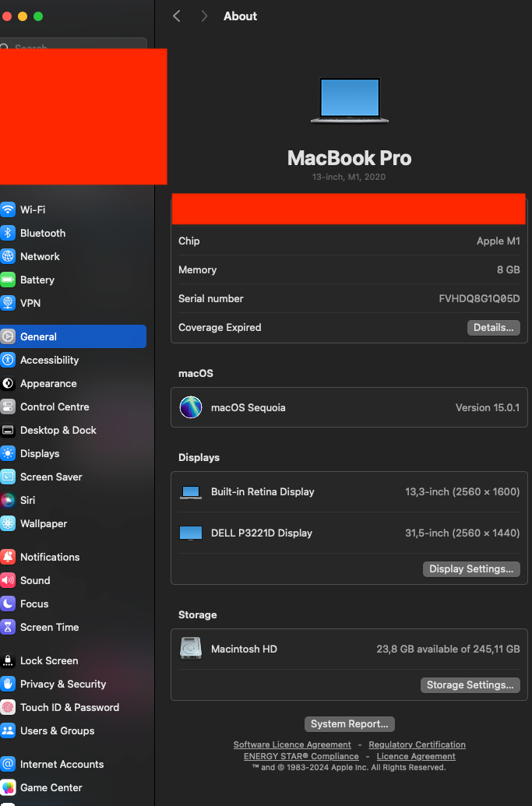Open the System Report
Viewport: 532px width, 806px height.
pos(350,724)
